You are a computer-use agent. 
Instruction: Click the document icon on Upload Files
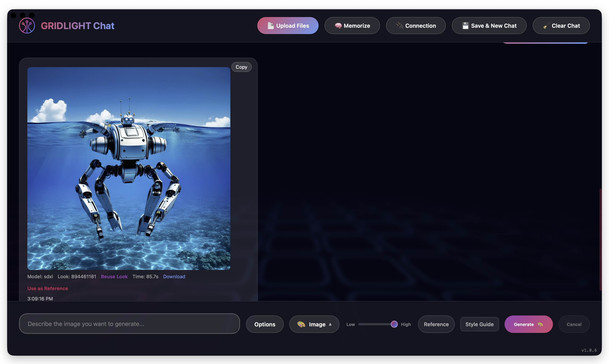coord(271,26)
